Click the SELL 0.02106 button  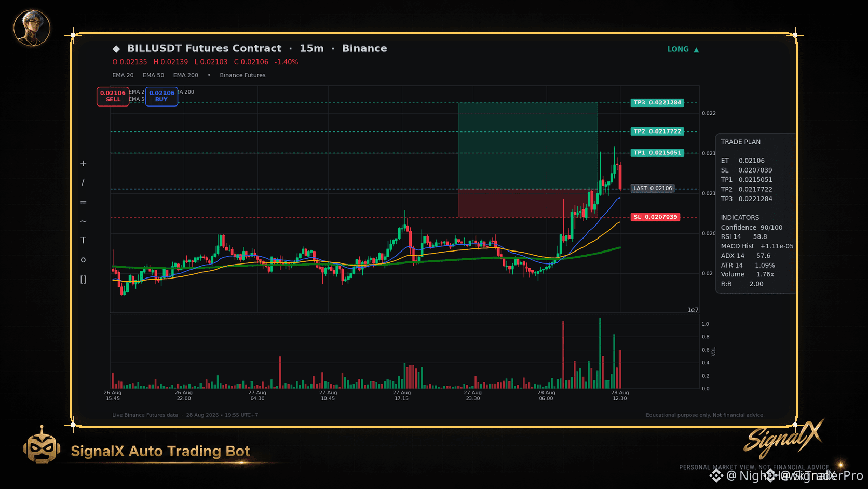(x=113, y=96)
